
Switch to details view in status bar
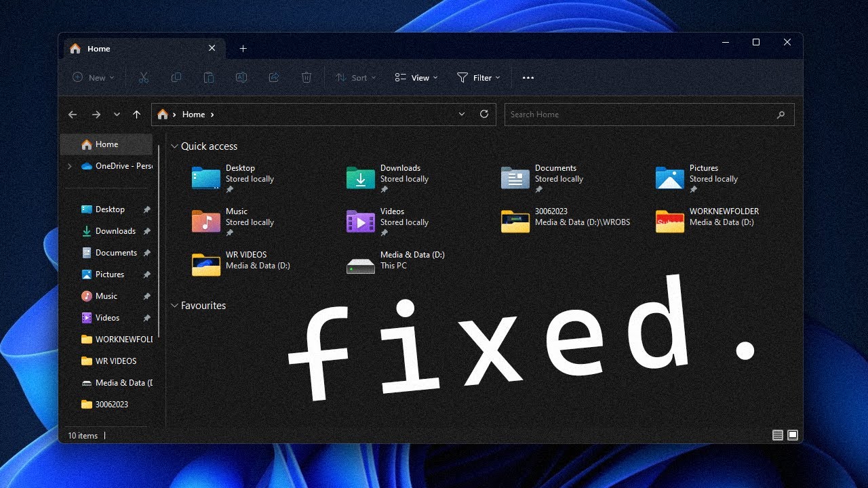[x=778, y=435]
